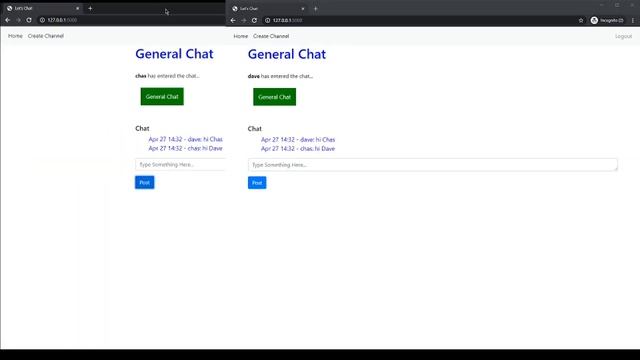Click General Chat heading in right window
The image size is (640, 360).
point(287,54)
